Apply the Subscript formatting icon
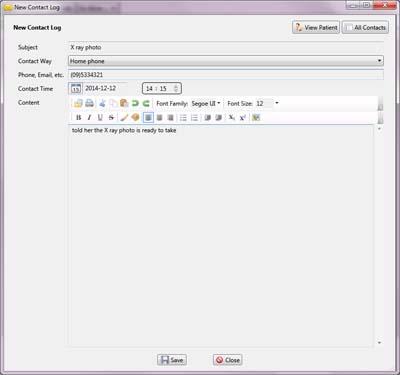Viewport: 400px width, 375px height. pyautogui.click(x=232, y=117)
